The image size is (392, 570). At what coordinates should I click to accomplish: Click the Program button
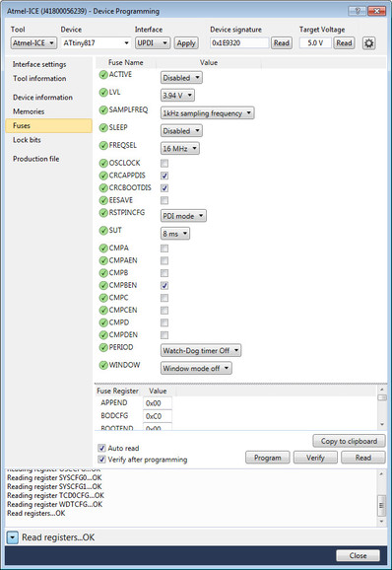[x=268, y=458]
